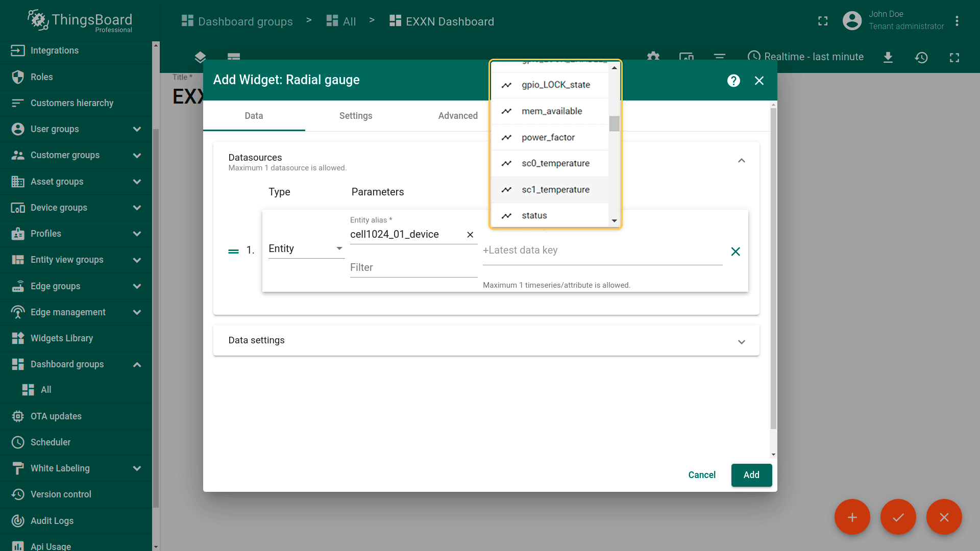Remove datasource row with teal X

[735, 252]
